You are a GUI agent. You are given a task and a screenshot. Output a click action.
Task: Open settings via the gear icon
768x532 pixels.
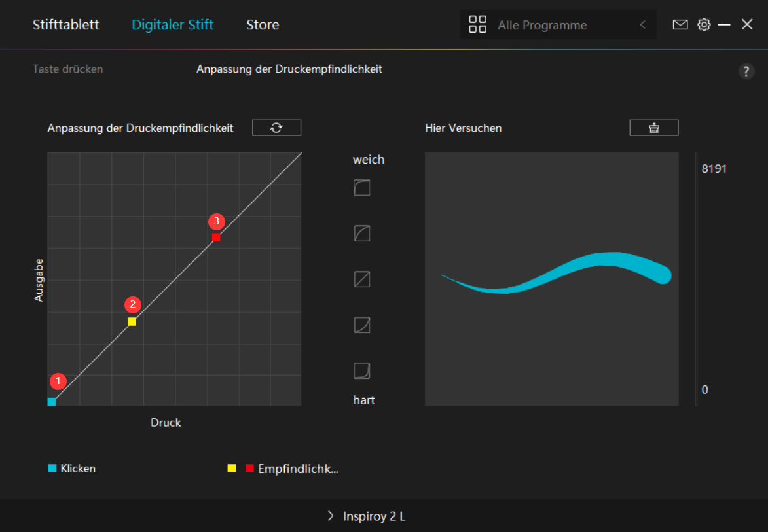point(704,25)
